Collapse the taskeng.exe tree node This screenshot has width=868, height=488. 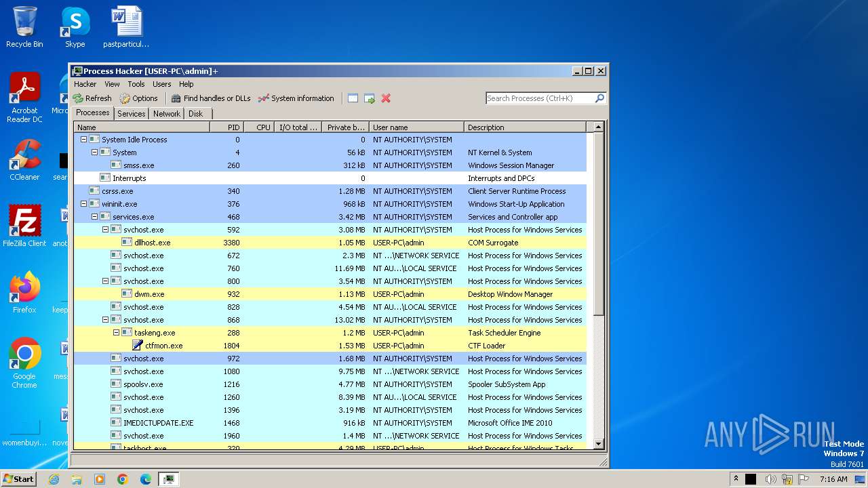[x=116, y=333]
